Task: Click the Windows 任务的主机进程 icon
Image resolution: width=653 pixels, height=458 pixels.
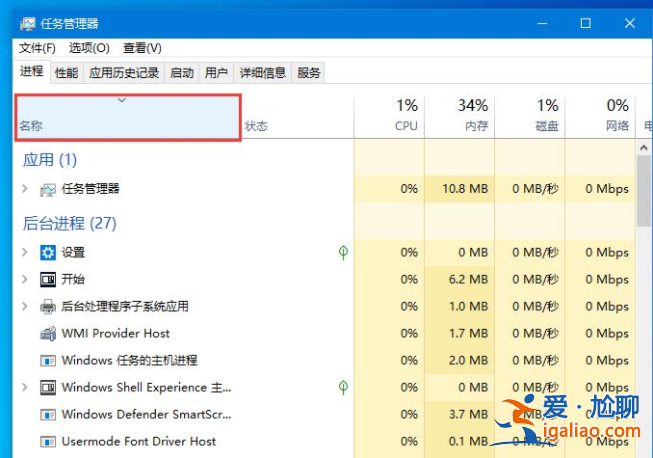Action: point(48,361)
